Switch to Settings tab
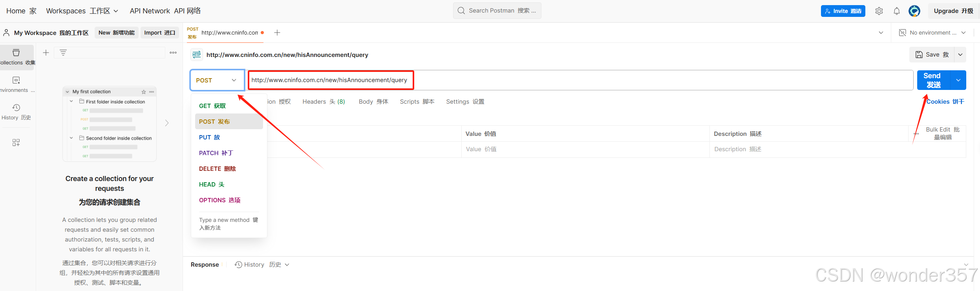This screenshot has width=980, height=291. click(x=465, y=102)
